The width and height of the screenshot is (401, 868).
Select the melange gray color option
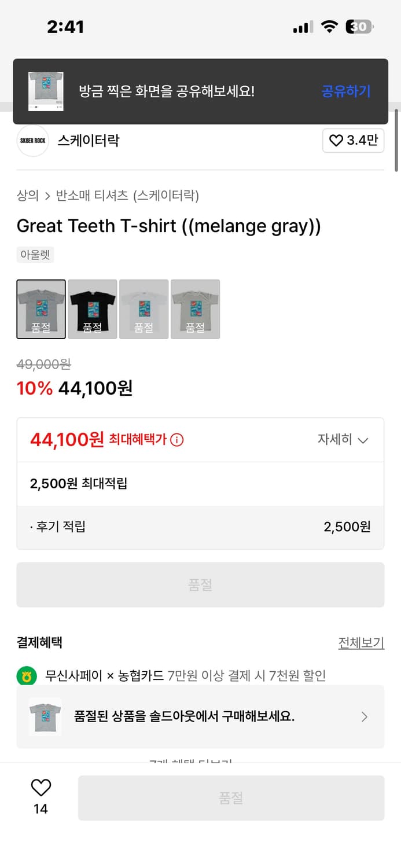coord(41,308)
